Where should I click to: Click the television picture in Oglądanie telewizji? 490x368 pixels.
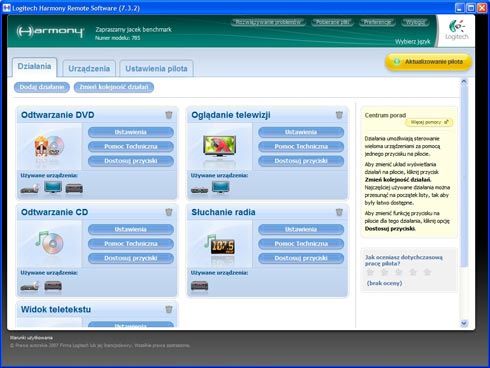(x=220, y=146)
